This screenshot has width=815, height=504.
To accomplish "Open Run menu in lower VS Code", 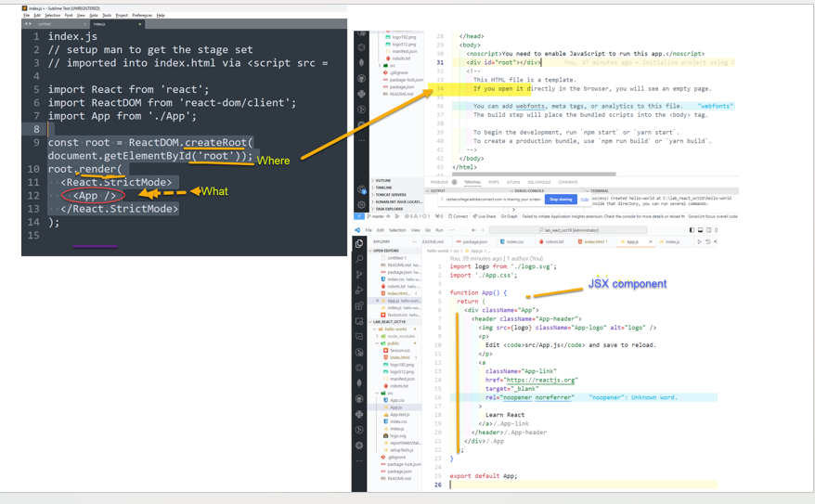I will click(x=440, y=229).
